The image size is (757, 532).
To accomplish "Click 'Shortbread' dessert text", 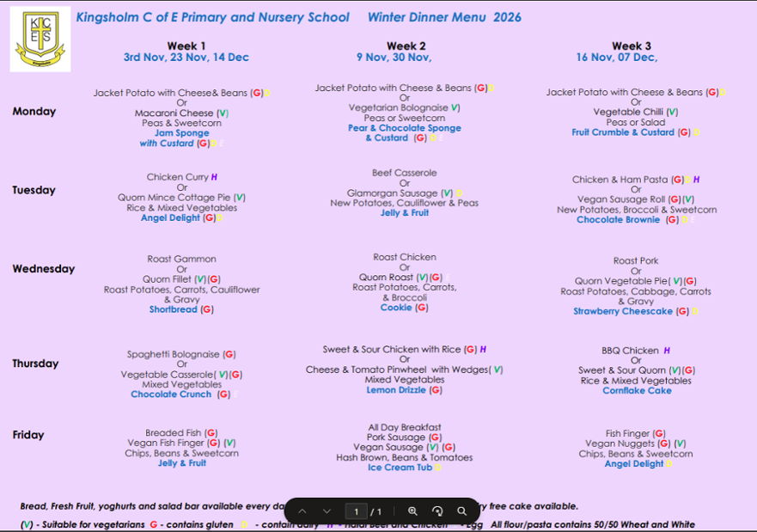I will pyautogui.click(x=174, y=309).
